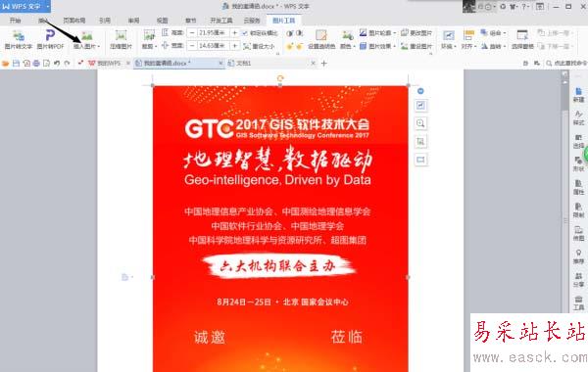Open the 图片效果 (picture effects) dropdown
The image size is (588, 372).
377,46
